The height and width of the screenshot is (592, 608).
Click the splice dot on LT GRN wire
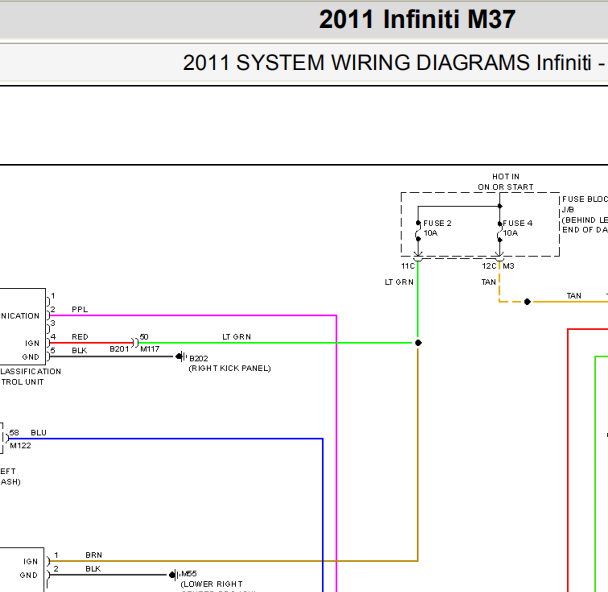(418, 343)
